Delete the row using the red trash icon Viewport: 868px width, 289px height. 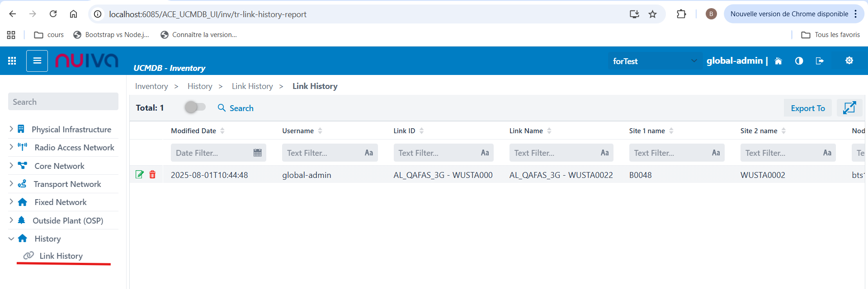tap(152, 175)
